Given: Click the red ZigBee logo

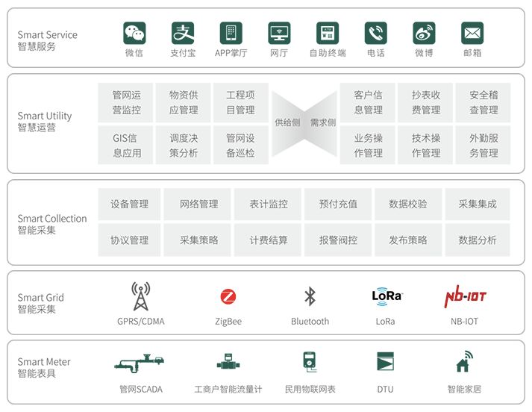Looking at the screenshot, I should pyautogui.click(x=228, y=296).
